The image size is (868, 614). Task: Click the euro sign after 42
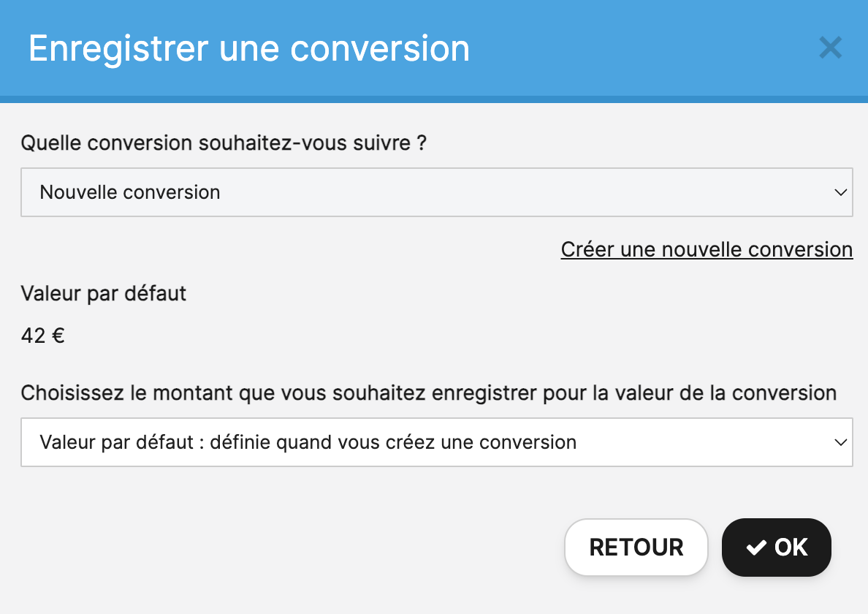click(58, 336)
